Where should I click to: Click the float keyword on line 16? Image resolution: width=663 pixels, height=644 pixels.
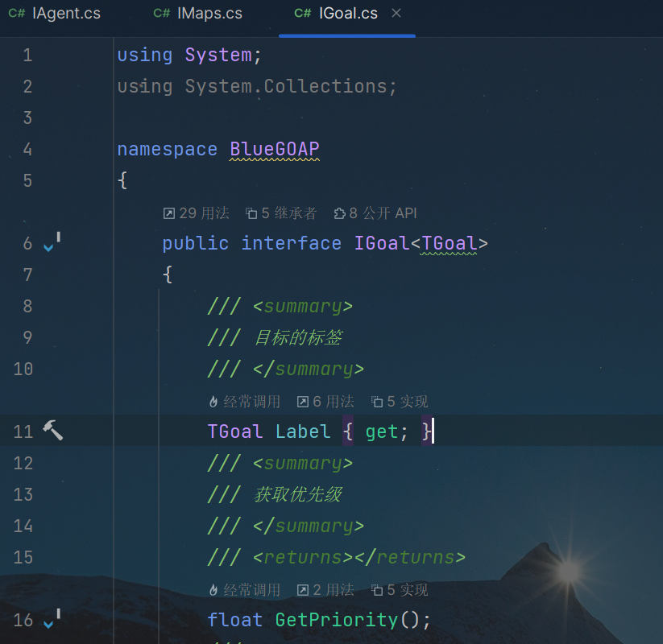[235, 621]
